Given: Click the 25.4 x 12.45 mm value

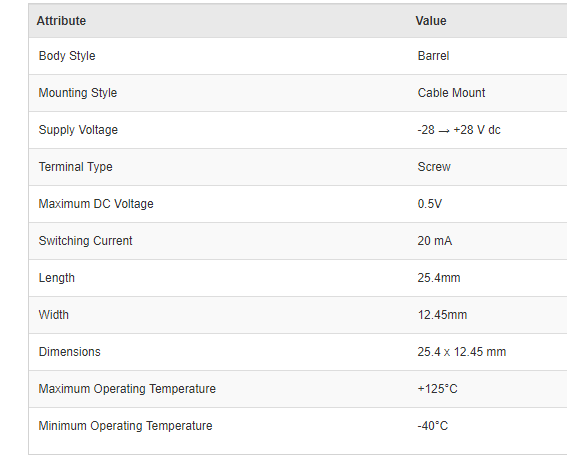Looking at the screenshot, I should coord(462,352).
